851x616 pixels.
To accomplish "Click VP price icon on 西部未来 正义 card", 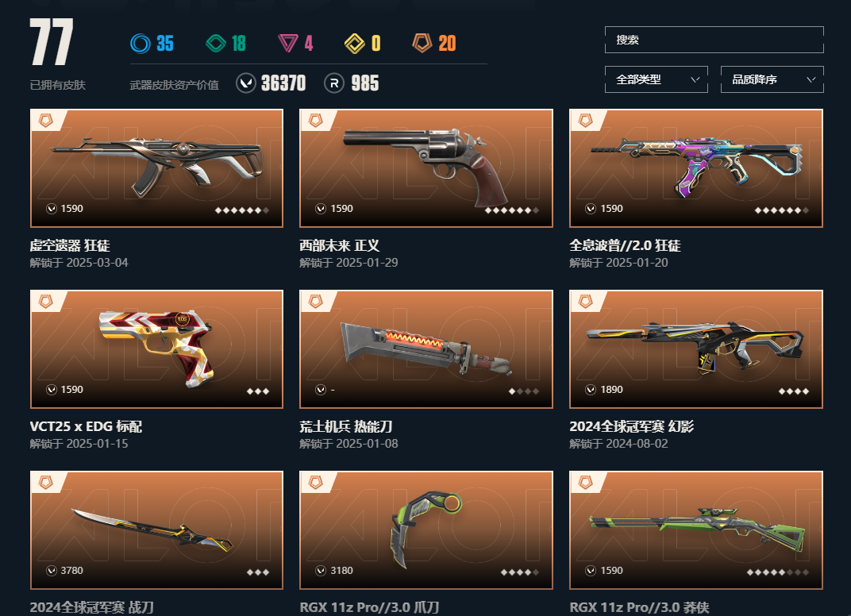I will [x=321, y=209].
